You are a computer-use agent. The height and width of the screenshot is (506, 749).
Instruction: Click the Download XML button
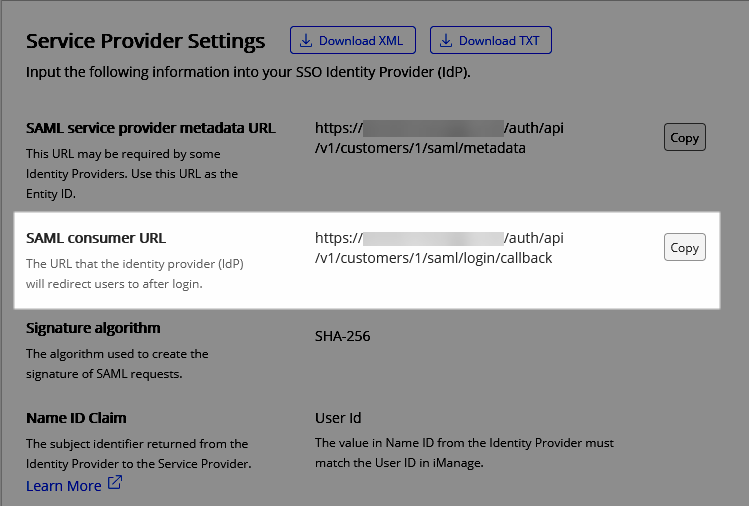[x=353, y=41]
